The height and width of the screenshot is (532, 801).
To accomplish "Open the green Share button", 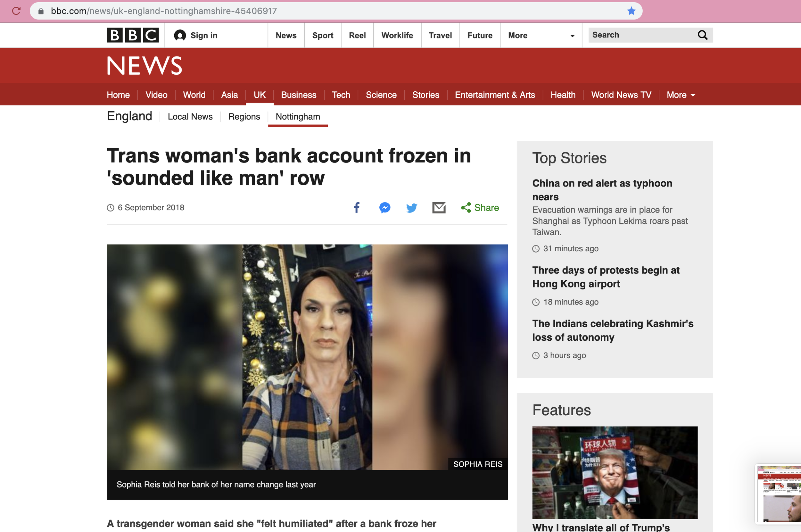I will tap(480, 208).
